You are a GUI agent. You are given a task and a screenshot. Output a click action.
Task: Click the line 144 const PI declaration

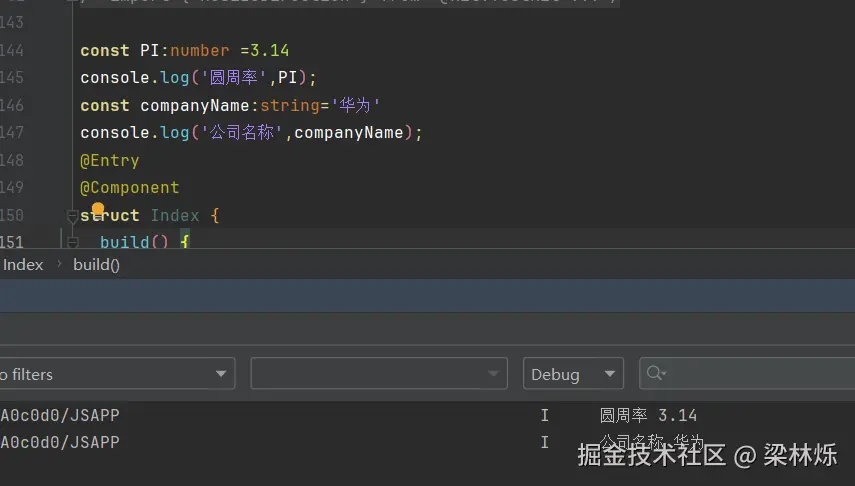(x=184, y=51)
